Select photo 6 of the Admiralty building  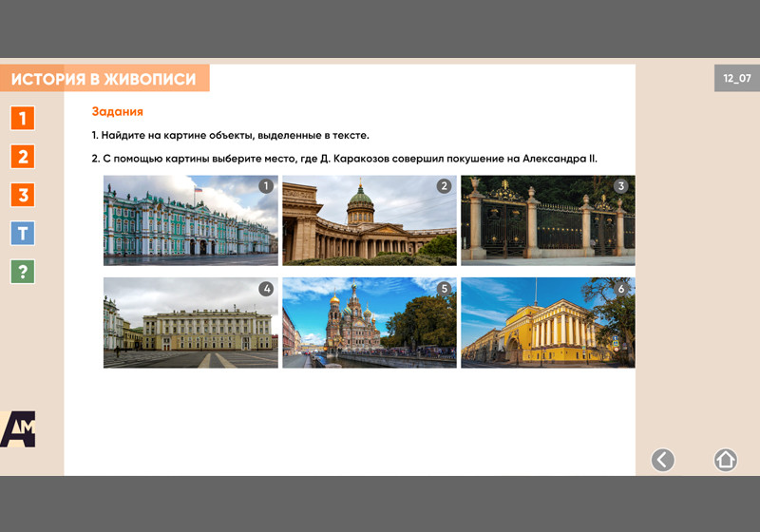click(547, 323)
